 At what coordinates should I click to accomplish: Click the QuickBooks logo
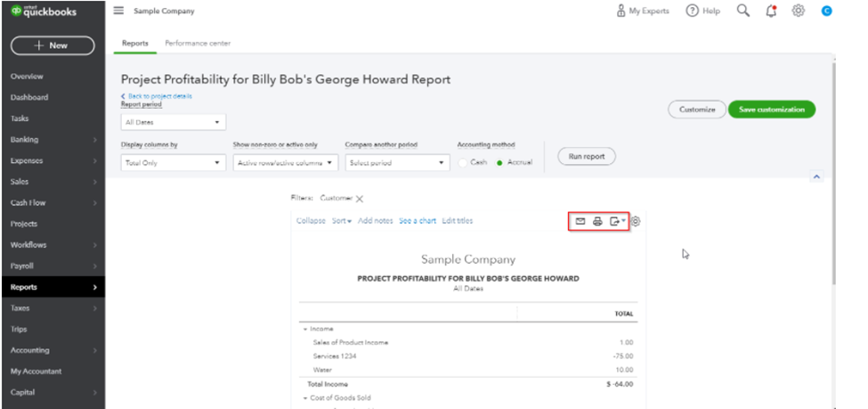tap(44, 12)
